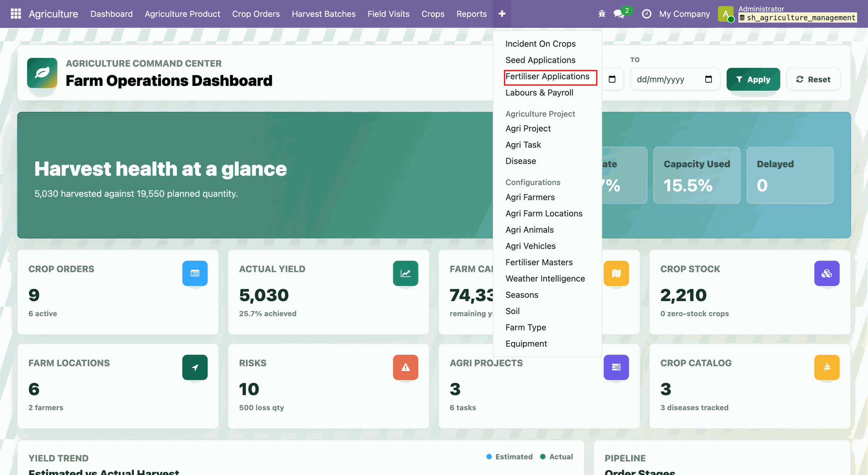Click the Risks warning triangle icon

[x=406, y=367]
